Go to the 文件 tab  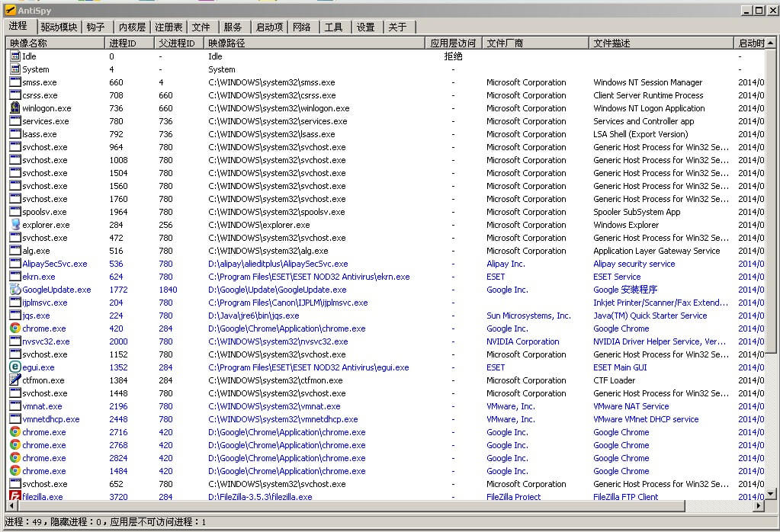pos(201,27)
